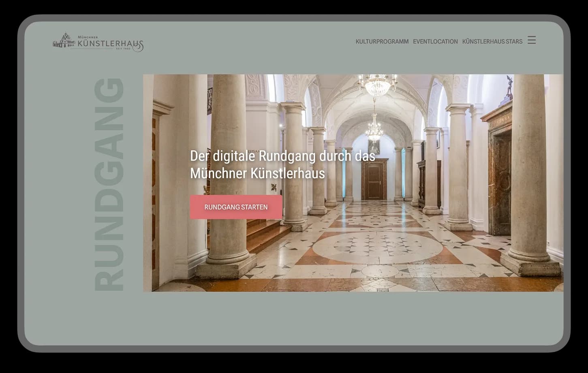This screenshot has height=373, width=588.
Task: Click the Münchner Künstlerhaus logo
Action: pyautogui.click(x=98, y=42)
